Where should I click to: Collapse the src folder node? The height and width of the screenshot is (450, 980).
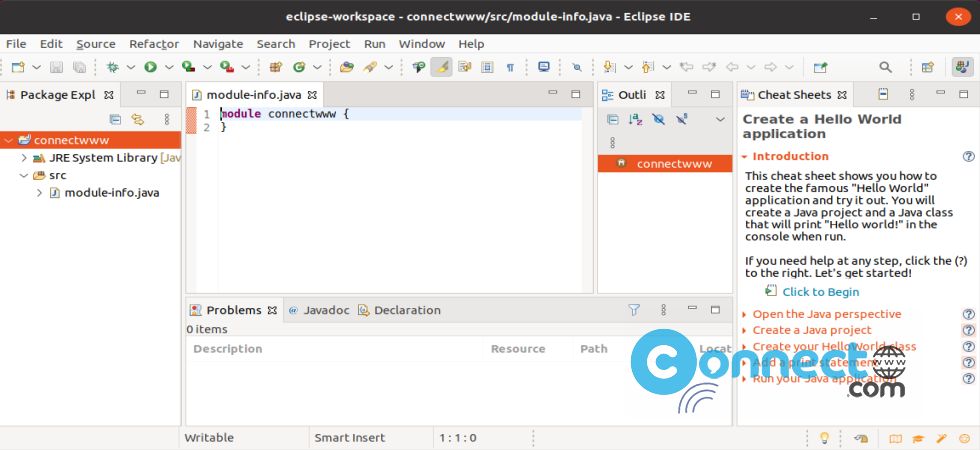[24, 176]
